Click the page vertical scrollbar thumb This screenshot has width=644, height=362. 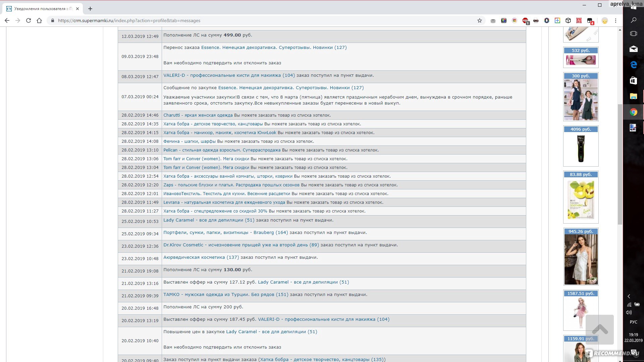620,164
